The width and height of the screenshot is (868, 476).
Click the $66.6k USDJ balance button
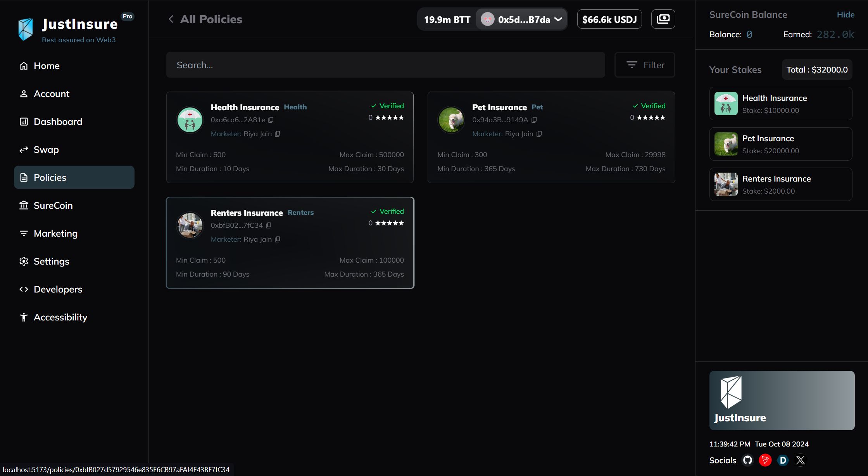pos(609,19)
